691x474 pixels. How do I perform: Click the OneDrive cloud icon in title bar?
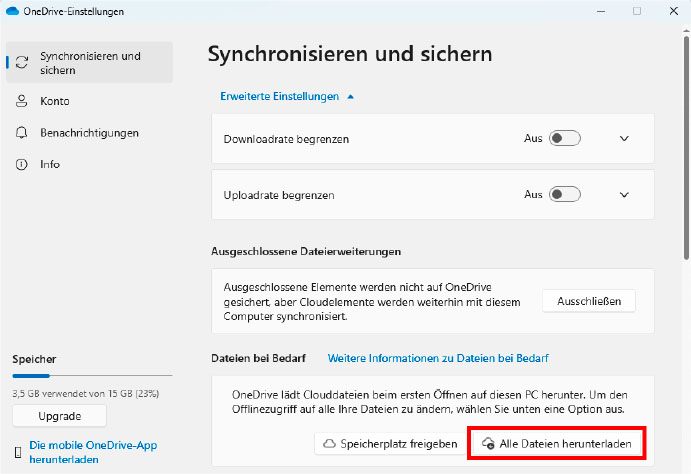coord(12,11)
